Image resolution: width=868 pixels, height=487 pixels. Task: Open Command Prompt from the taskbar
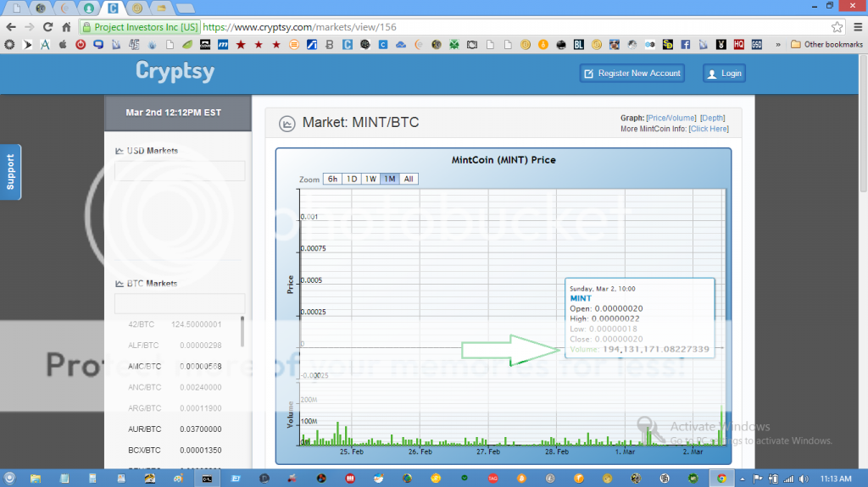[x=207, y=479]
